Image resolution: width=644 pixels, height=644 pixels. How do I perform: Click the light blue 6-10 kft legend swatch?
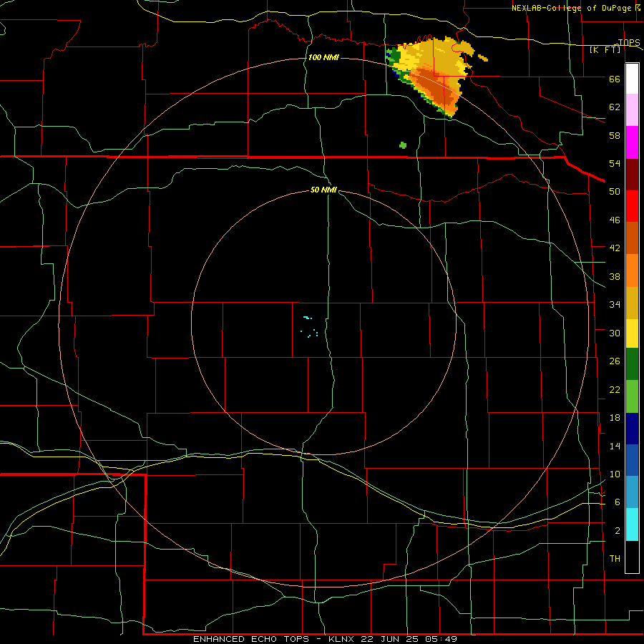point(632,492)
